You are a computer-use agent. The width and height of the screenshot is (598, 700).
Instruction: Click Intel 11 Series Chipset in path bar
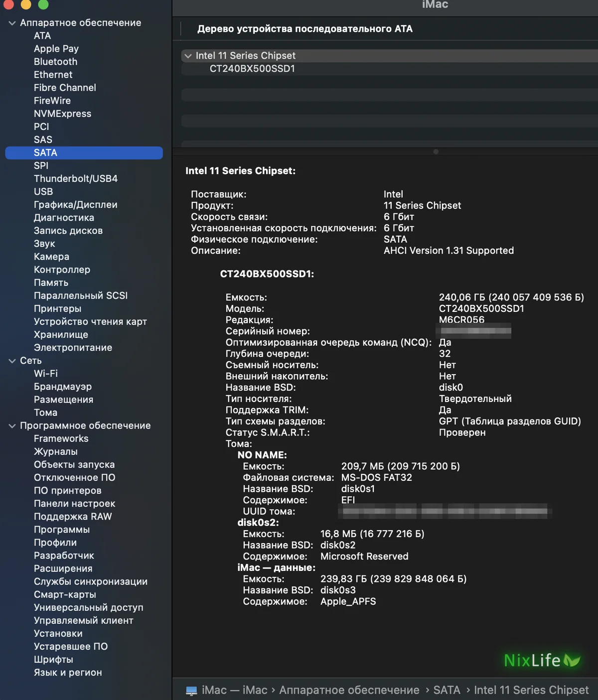tap(531, 690)
